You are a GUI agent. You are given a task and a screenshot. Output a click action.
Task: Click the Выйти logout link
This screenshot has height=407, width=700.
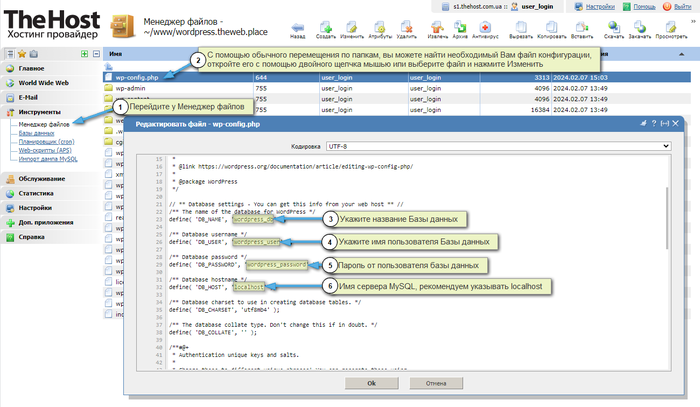tap(683, 7)
